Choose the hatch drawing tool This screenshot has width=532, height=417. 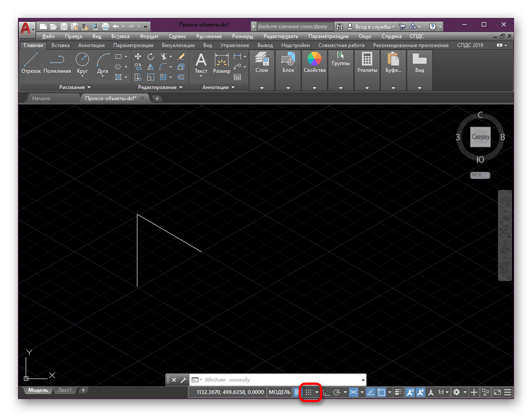pyautogui.click(x=118, y=77)
